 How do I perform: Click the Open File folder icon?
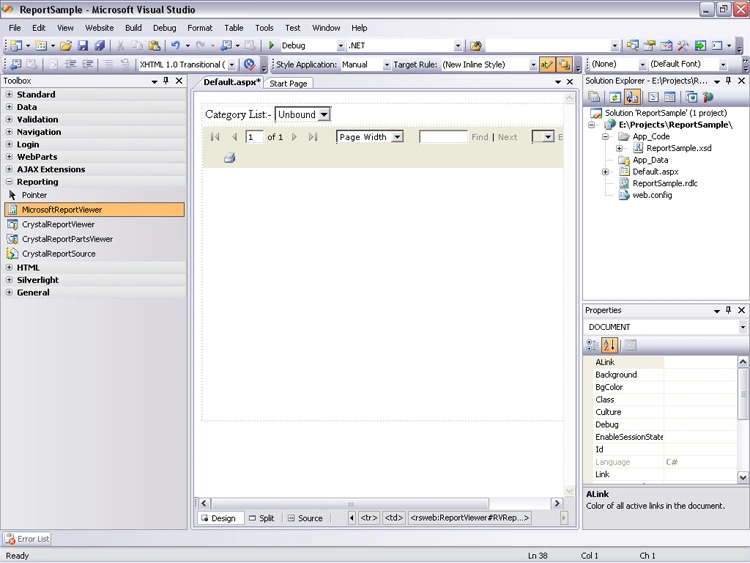point(66,45)
